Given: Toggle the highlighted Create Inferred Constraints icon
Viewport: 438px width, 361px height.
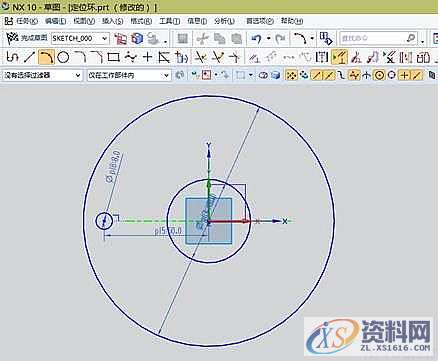Looking at the screenshot, I should click(x=339, y=57).
